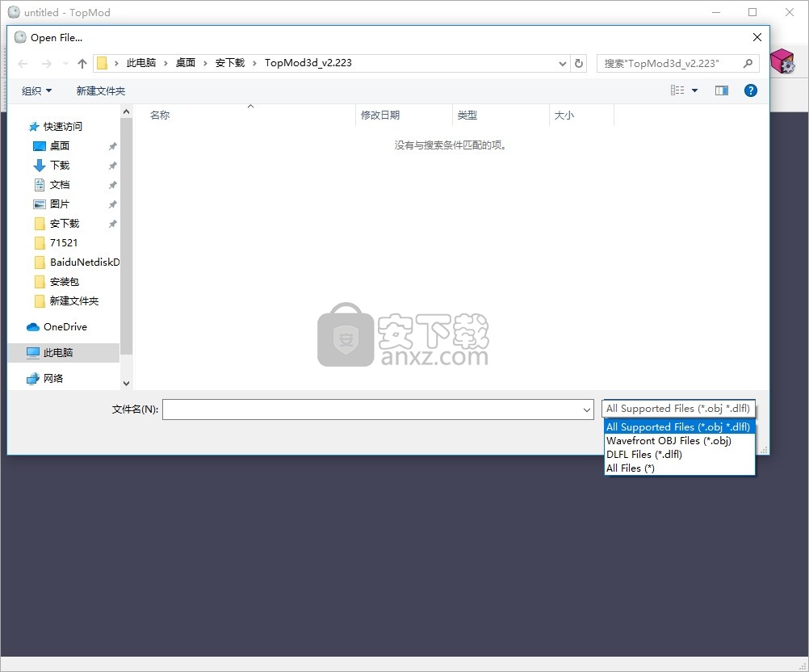Click the pink cube gear icon in TopMod

pos(782,61)
